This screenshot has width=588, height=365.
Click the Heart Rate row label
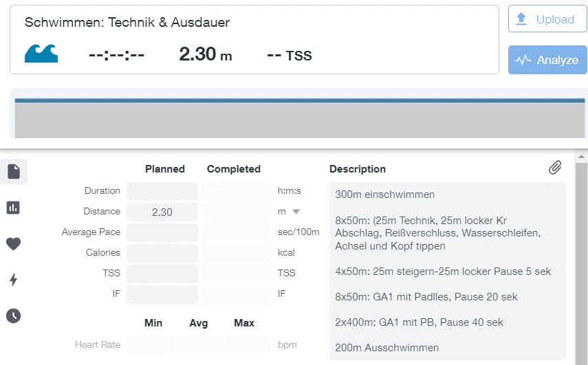coord(98,344)
